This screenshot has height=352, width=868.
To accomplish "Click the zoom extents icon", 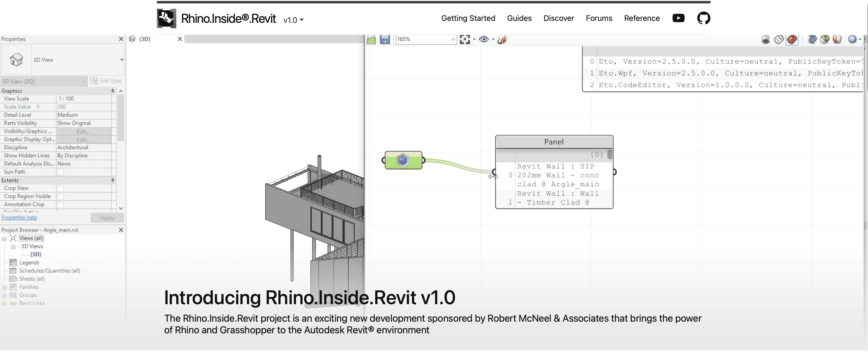I will click(465, 39).
